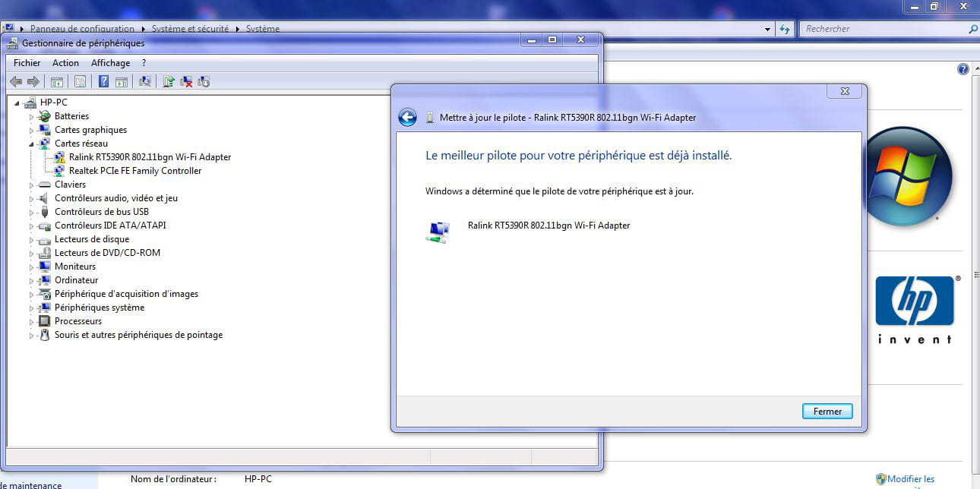Click the HP invent logo
This screenshot has width=980, height=489.
[914, 309]
